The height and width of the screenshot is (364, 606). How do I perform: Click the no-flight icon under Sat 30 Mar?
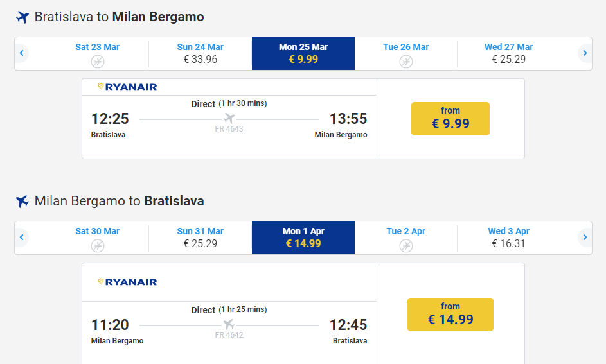click(98, 246)
